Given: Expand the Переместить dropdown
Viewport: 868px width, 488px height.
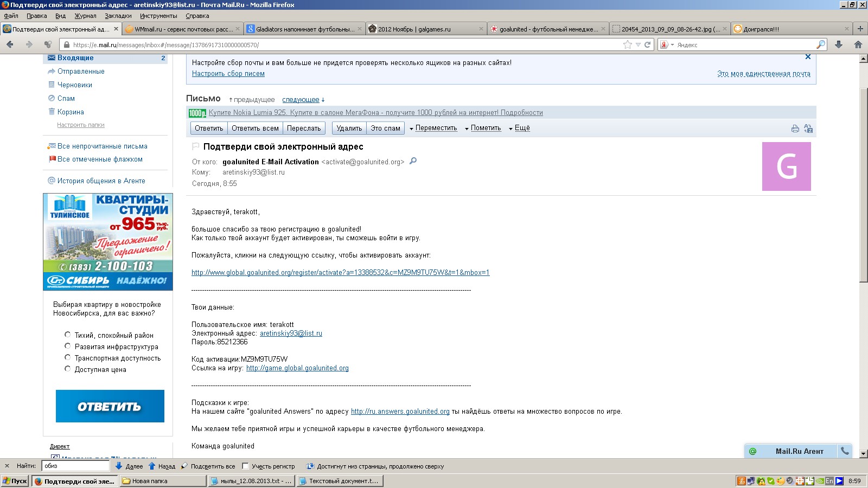Looking at the screenshot, I should [433, 129].
